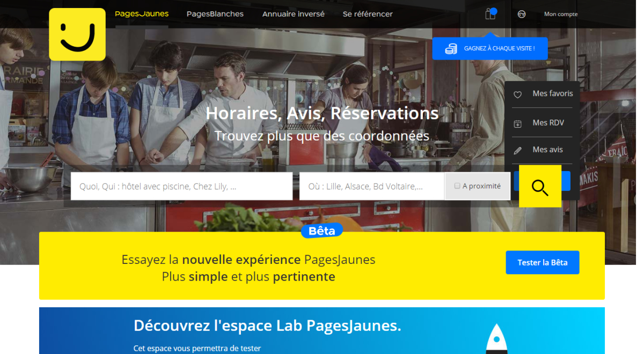This screenshot has width=644, height=354.
Task: Click the heart icon next to Mes favoris
Action: coord(518,94)
